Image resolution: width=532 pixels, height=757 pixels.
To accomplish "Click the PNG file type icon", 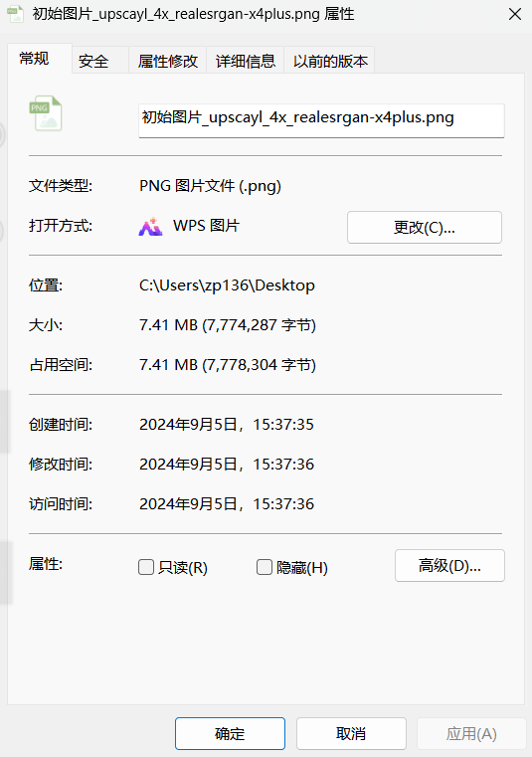I will 46,113.
